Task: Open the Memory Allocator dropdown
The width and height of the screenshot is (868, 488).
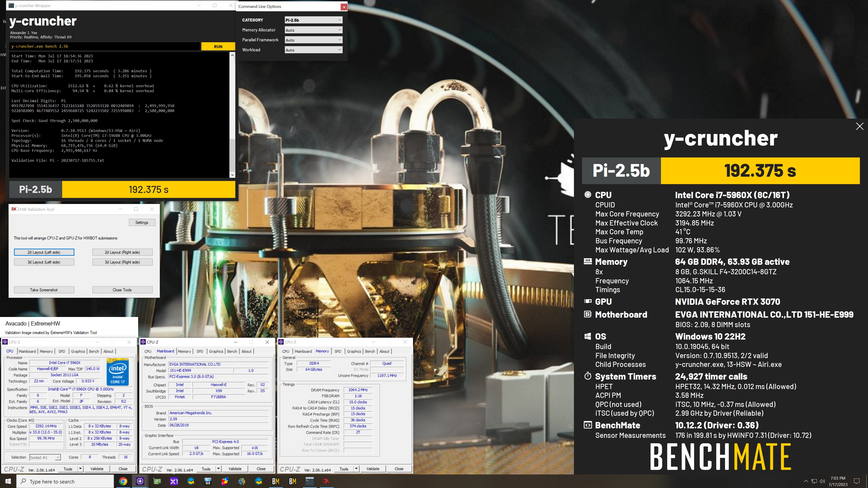Action: (313, 30)
